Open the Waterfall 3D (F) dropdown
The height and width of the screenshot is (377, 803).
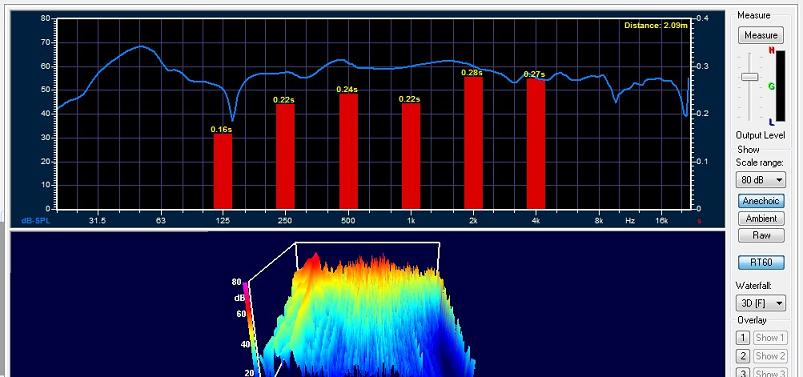(x=760, y=303)
